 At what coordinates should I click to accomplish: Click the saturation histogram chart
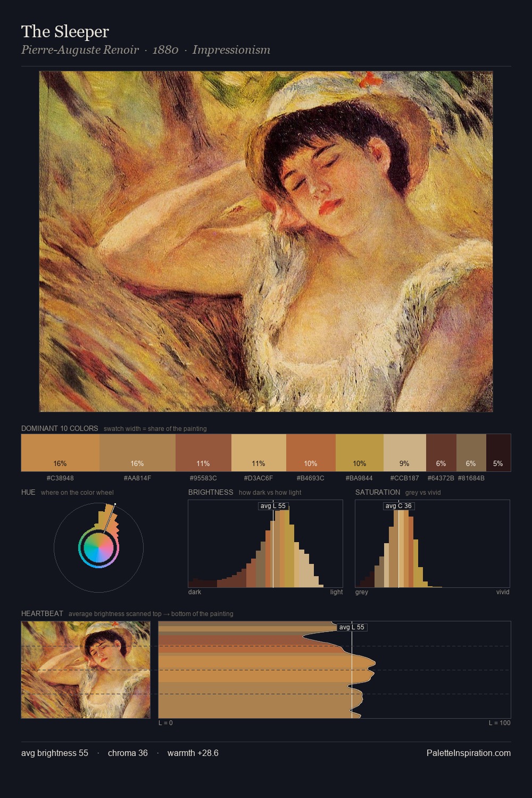tap(433, 544)
